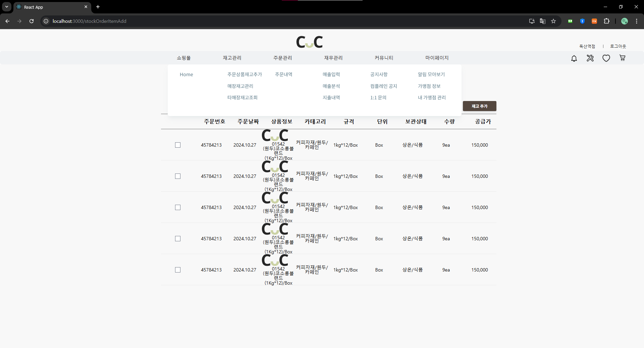Click fifth row product CC thumbnail

(275, 260)
